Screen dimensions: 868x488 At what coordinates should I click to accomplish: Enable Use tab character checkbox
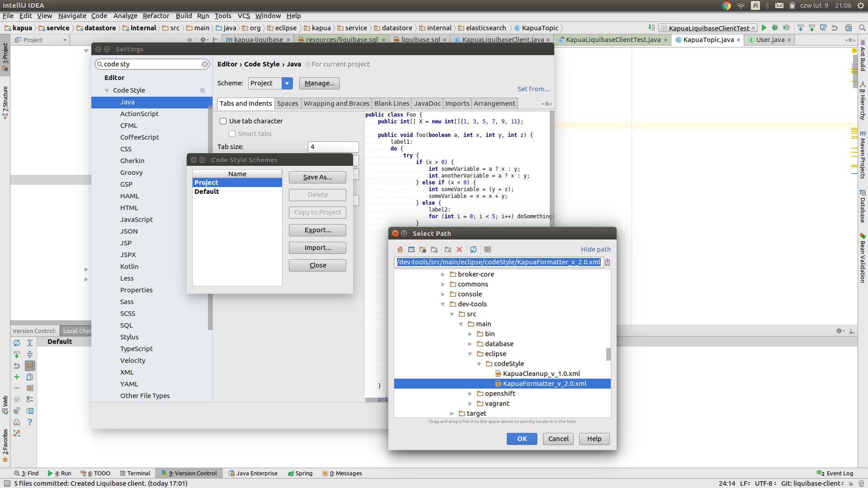click(x=223, y=121)
